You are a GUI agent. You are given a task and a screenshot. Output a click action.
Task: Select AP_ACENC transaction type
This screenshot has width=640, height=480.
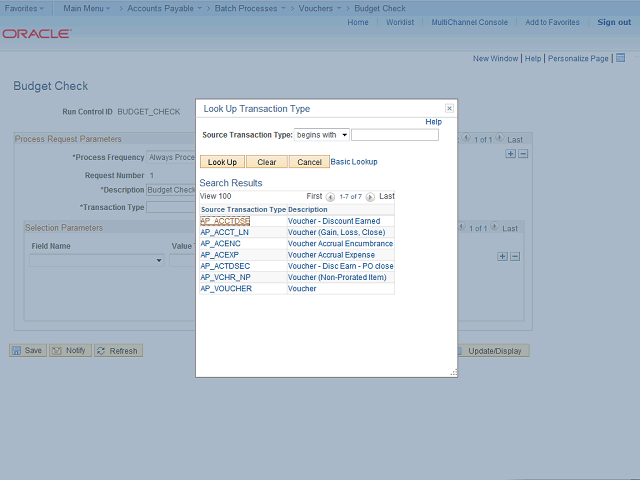click(x=220, y=244)
